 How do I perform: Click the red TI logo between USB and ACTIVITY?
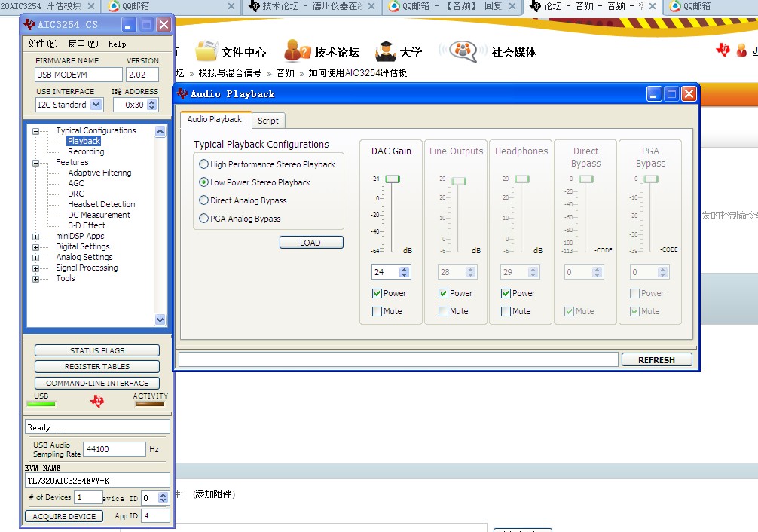click(x=97, y=401)
